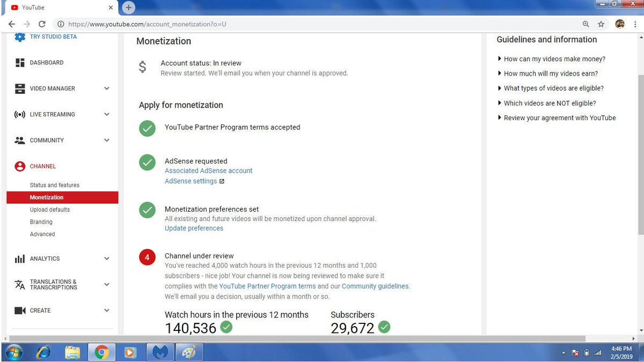Click the Try Studio Beta gear icon
The image size is (644, 362).
(20, 37)
